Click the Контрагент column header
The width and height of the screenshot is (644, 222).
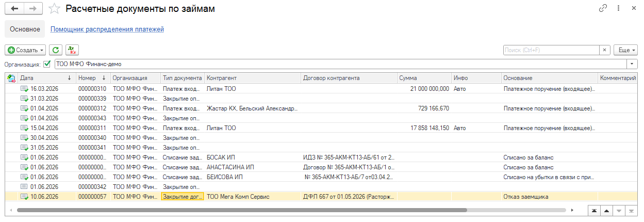pos(253,78)
